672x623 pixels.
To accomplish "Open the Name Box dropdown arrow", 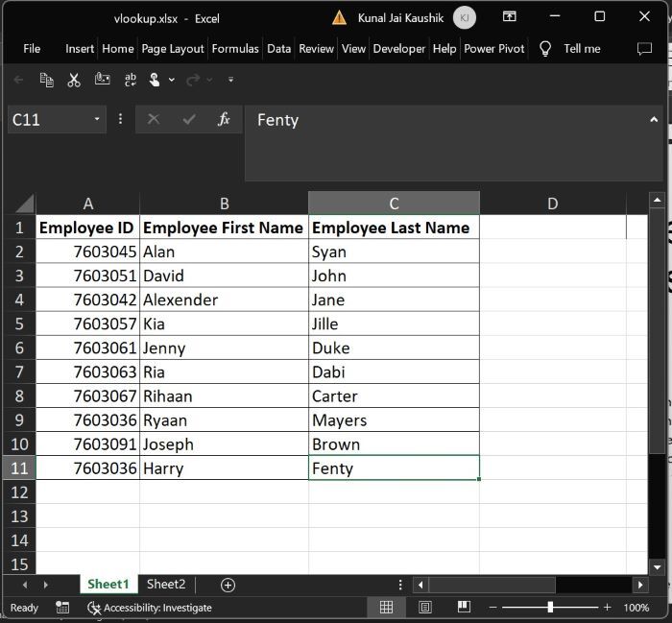I will click(97, 120).
